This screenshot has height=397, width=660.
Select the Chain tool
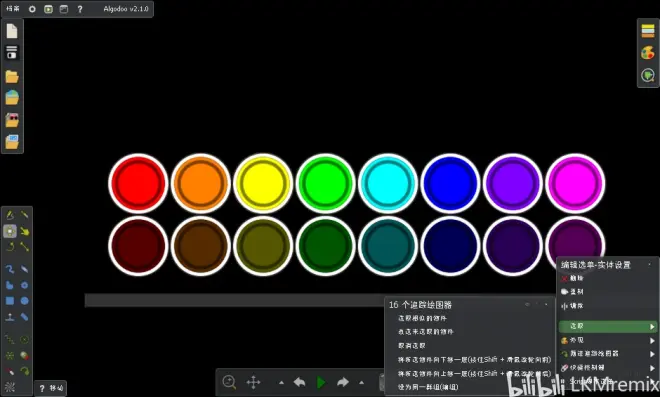(24, 317)
